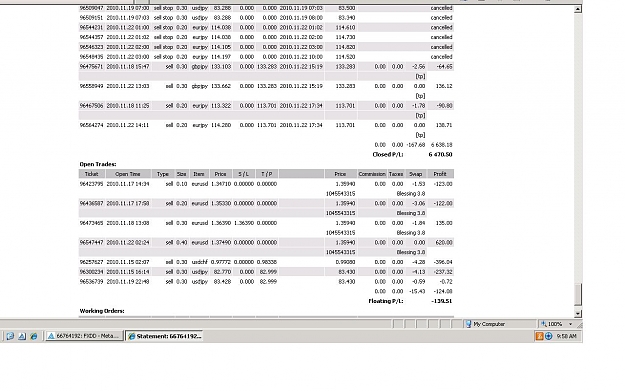The height and width of the screenshot is (391, 625).
Task: Click the closed profit value 130.71
Action: (444, 125)
